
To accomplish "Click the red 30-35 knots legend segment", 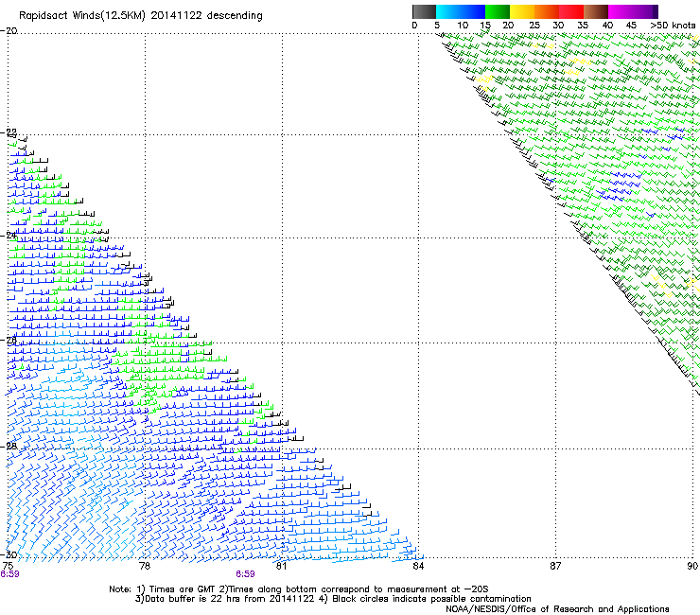I will click(x=571, y=11).
